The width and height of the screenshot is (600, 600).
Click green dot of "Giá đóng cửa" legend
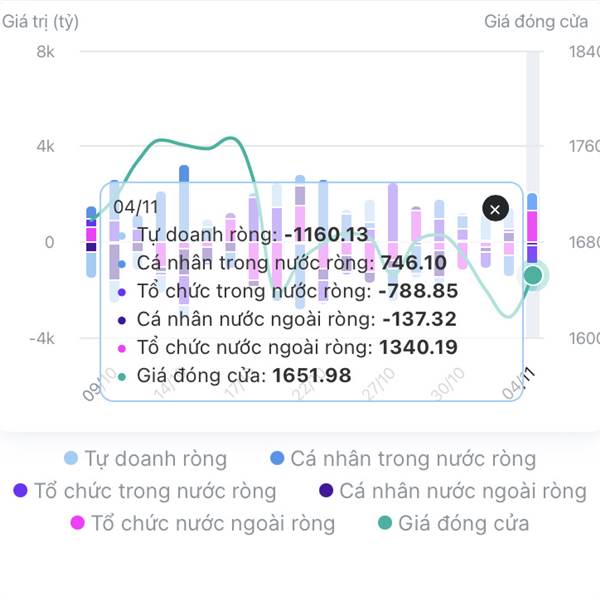(x=385, y=523)
